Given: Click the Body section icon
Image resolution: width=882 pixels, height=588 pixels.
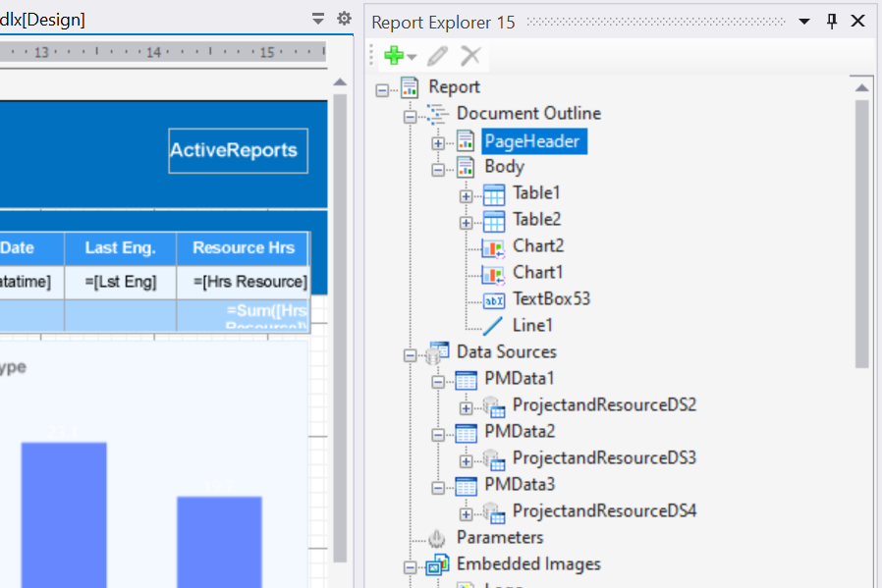Looking at the screenshot, I should 466,168.
